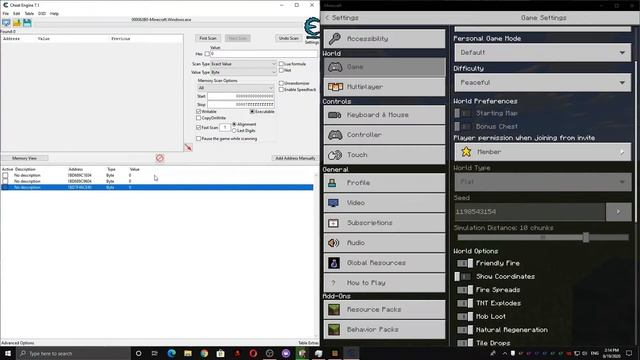The image size is (640, 360).
Task: Enable the Lua formula checkbox
Action: click(x=281, y=64)
